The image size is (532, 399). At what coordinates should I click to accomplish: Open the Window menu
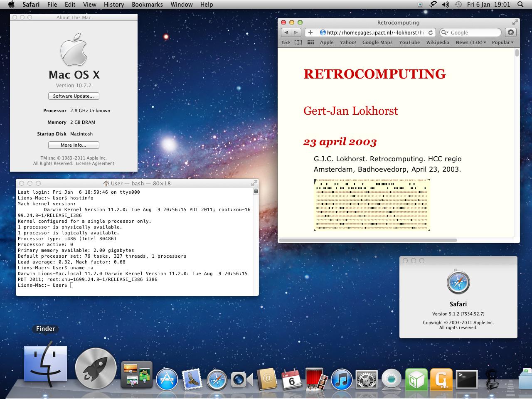click(182, 4)
